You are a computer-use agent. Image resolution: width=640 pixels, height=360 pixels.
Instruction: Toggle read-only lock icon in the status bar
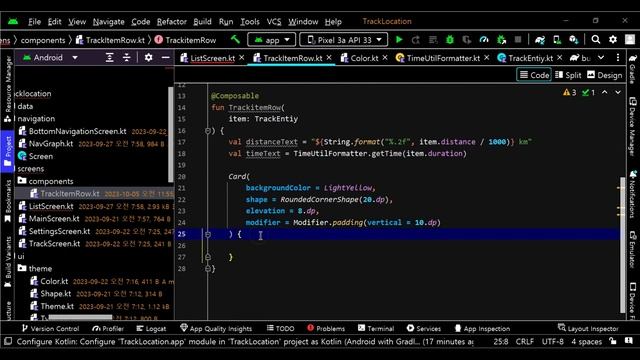[613, 341]
